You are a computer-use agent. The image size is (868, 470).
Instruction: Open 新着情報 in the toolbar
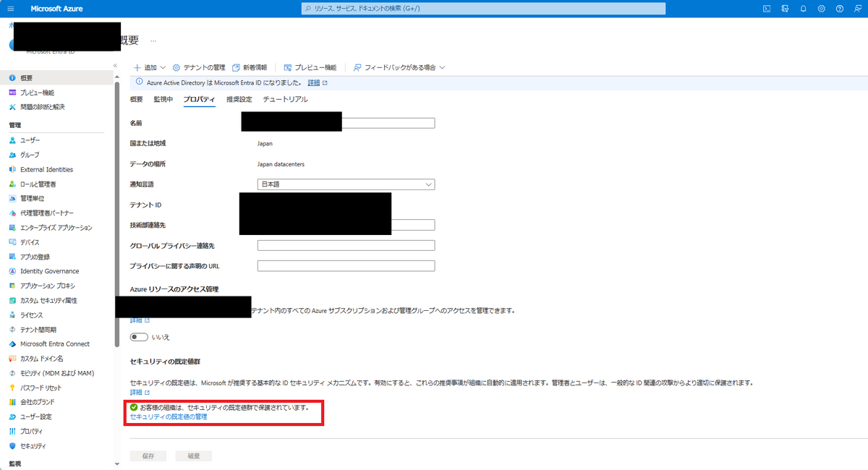250,67
